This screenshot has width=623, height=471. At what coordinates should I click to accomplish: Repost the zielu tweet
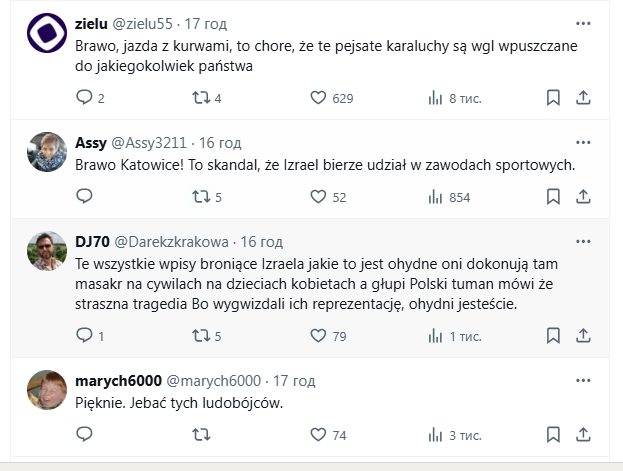point(200,98)
